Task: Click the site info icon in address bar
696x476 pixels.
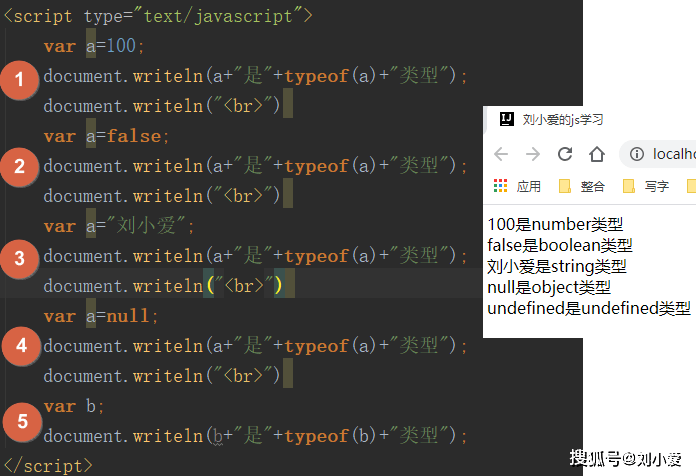Action: (637, 154)
